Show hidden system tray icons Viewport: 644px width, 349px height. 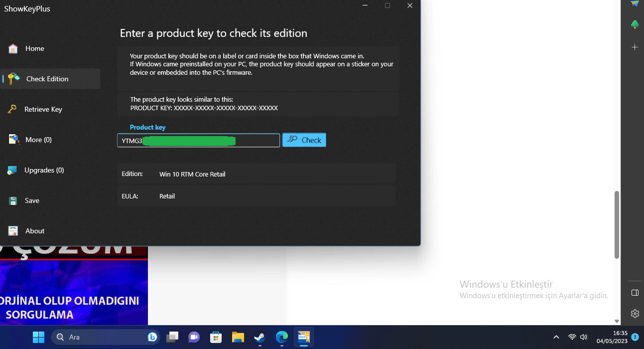556,338
